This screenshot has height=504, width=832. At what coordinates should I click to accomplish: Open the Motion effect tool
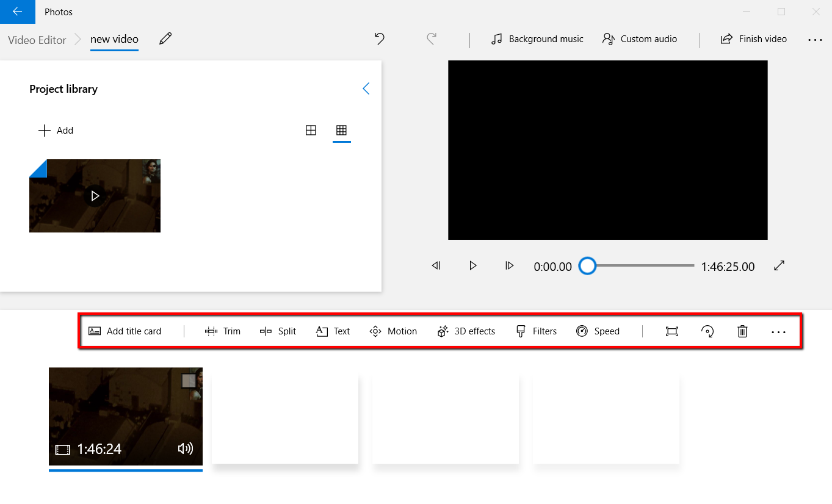[393, 331]
